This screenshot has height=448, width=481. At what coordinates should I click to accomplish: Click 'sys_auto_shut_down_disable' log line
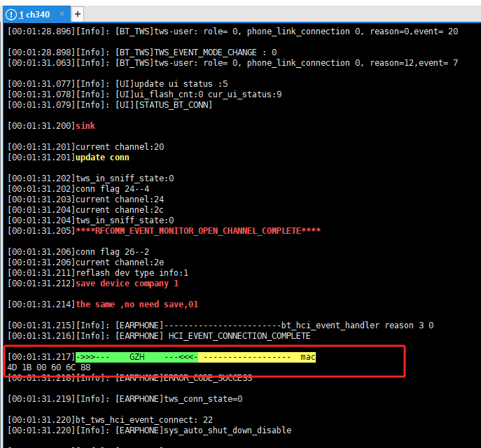pyautogui.click(x=149, y=430)
